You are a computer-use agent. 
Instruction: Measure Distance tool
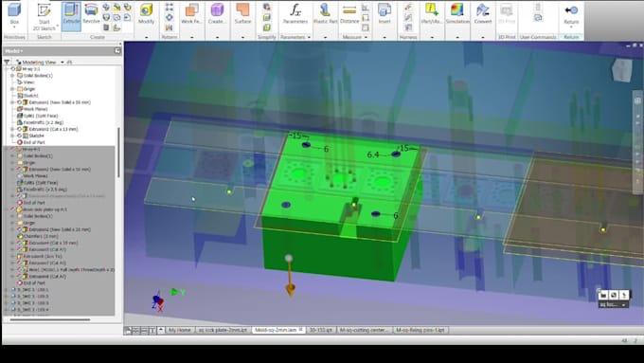pyautogui.click(x=349, y=13)
